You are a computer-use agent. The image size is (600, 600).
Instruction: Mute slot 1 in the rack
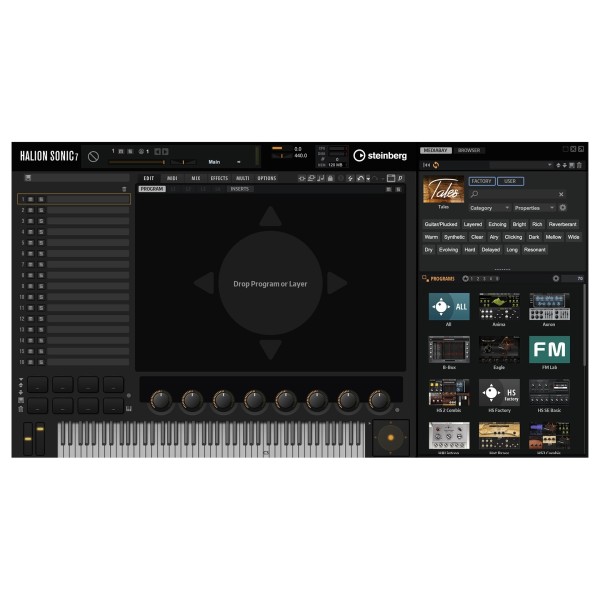coord(31,199)
